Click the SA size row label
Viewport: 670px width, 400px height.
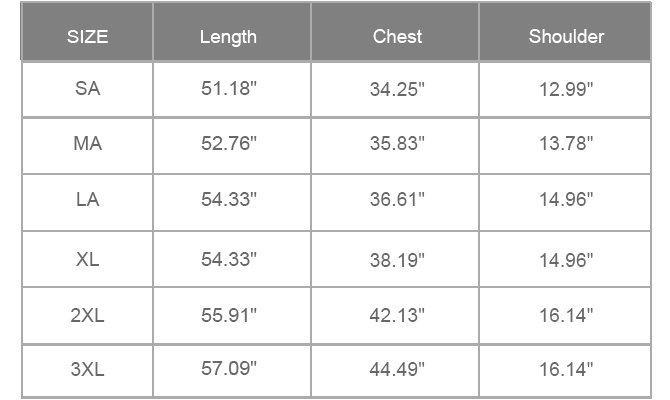[88, 89]
